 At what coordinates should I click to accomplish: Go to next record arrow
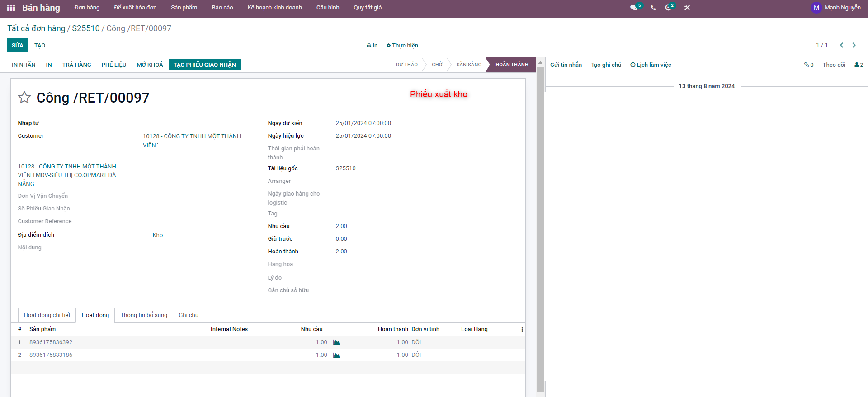point(854,45)
